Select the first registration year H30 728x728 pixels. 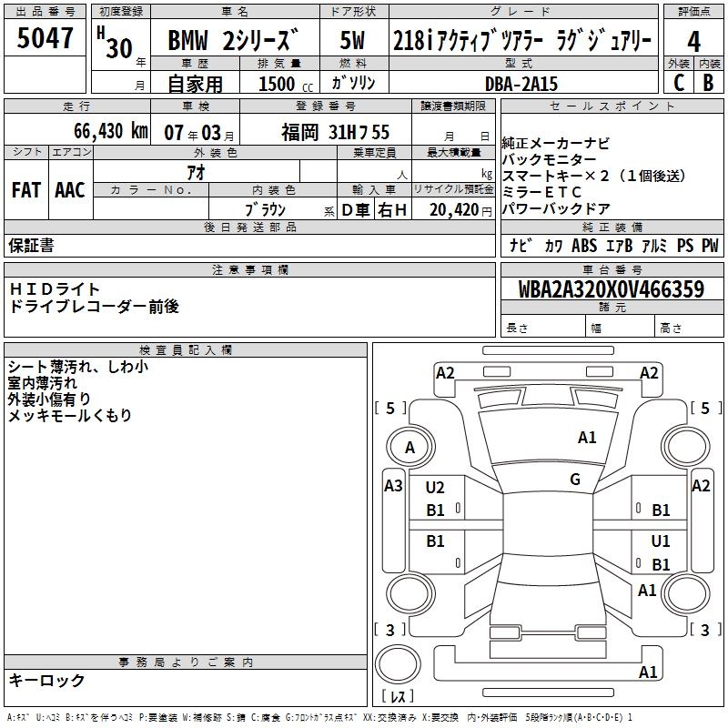pos(116,43)
